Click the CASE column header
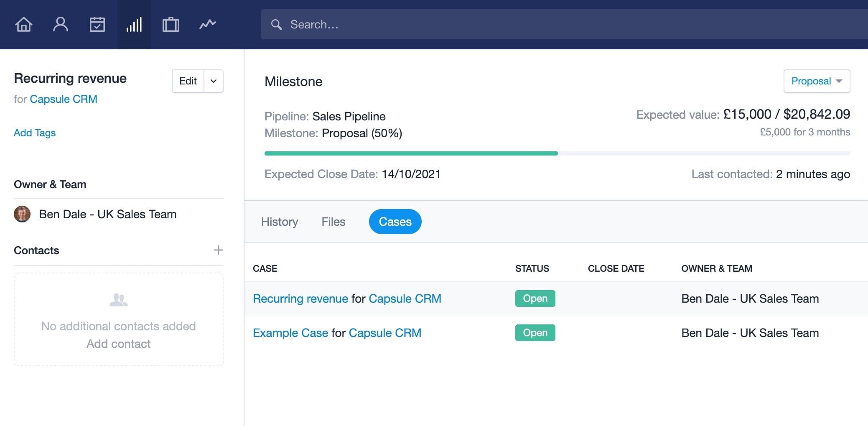This screenshot has height=426, width=868. [265, 268]
